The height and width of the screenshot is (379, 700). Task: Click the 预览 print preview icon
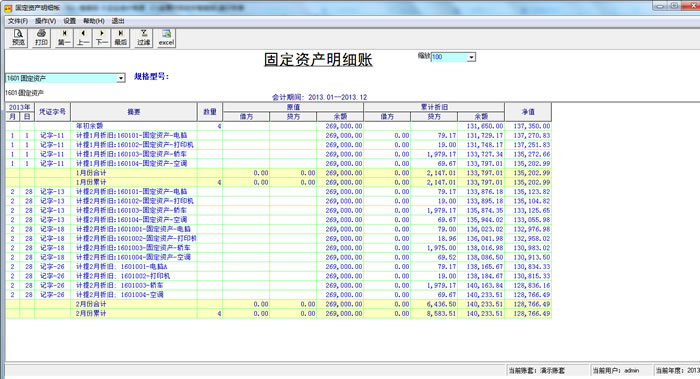click(18, 38)
